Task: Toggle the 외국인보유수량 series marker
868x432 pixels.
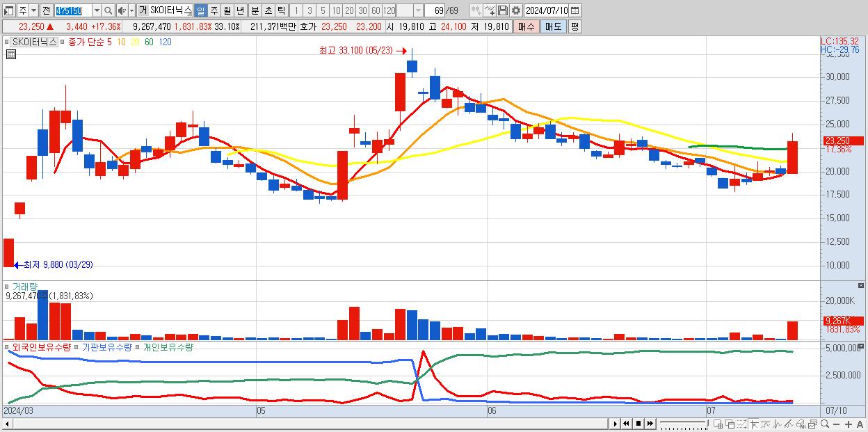Action: [x=7, y=346]
